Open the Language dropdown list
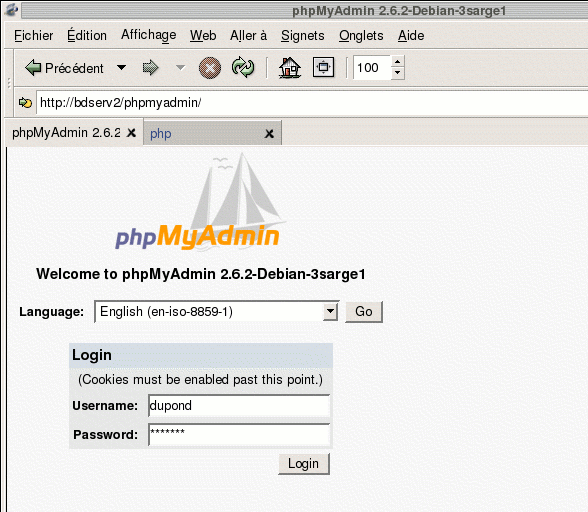The height and width of the screenshot is (512, 588). coord(217,312)
